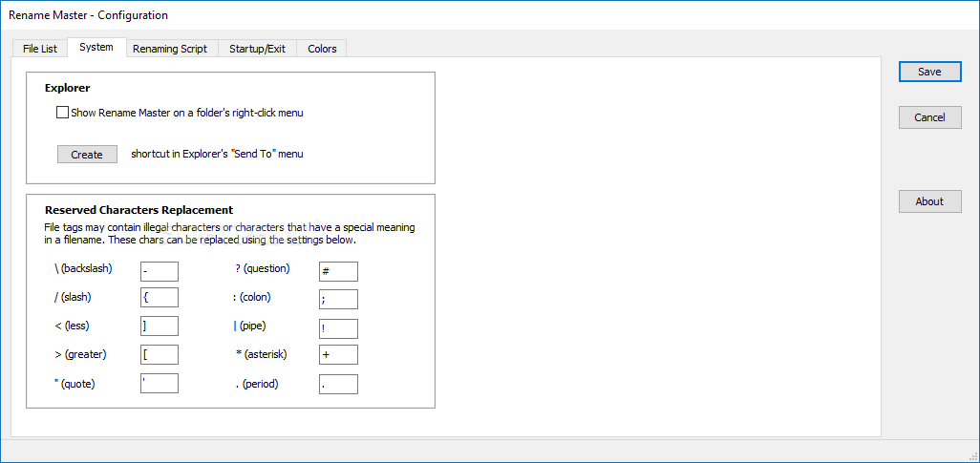This screenshot has height=463, width=980.
Task: Click the '* (asterisk)' label
Action: pyautogui.click(x=262, y=354)
